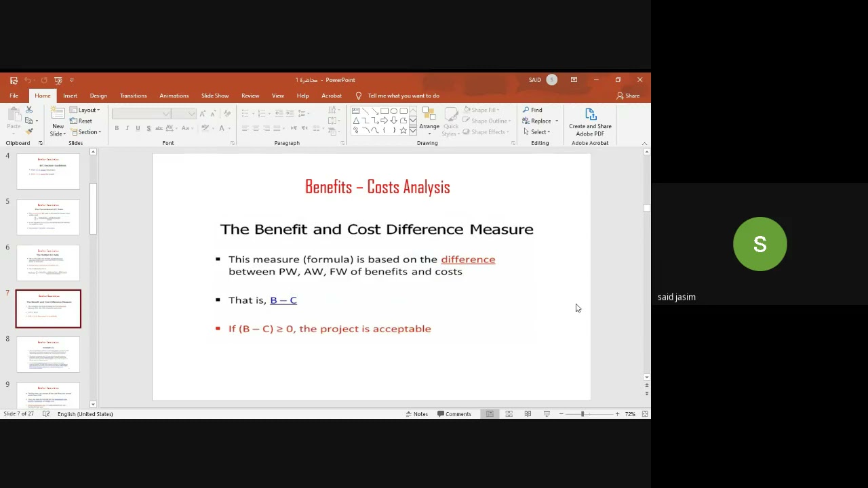The width and height of the screenshot is (868, 488).
Task: Select the rectangle shape in the shapes gallery
Action: click(x=384, y=110)
